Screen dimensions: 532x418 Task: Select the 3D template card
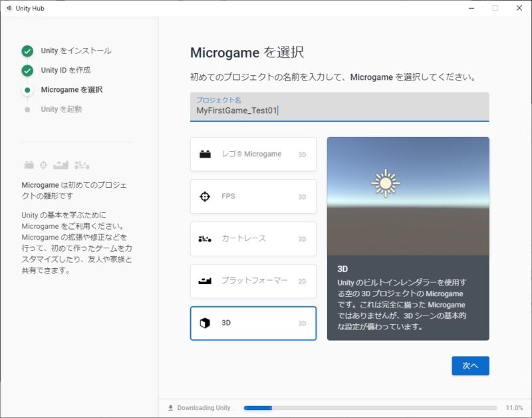tap(253, 323)
